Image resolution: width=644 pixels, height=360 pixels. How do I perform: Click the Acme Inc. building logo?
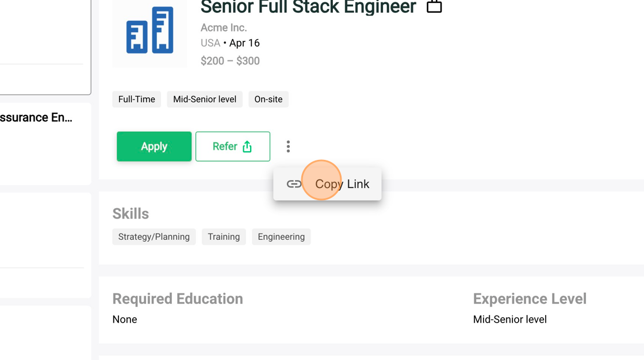click(149, 30)
